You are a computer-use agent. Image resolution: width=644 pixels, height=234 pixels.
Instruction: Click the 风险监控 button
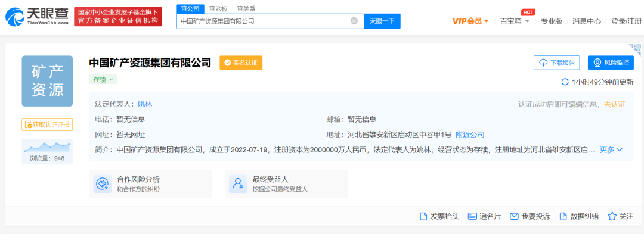[x=611, y=63]
